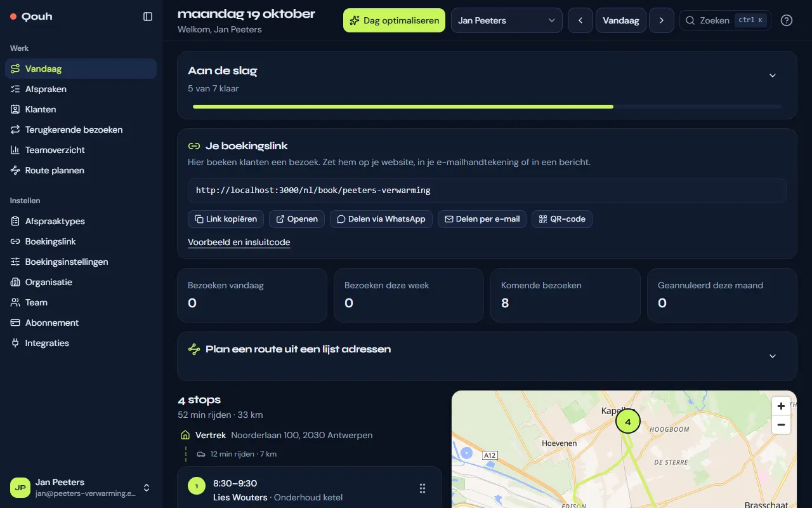Open Teamoverzicht page
The height and width of the screenshot is (508, 812).
click(x=81, y=150)
